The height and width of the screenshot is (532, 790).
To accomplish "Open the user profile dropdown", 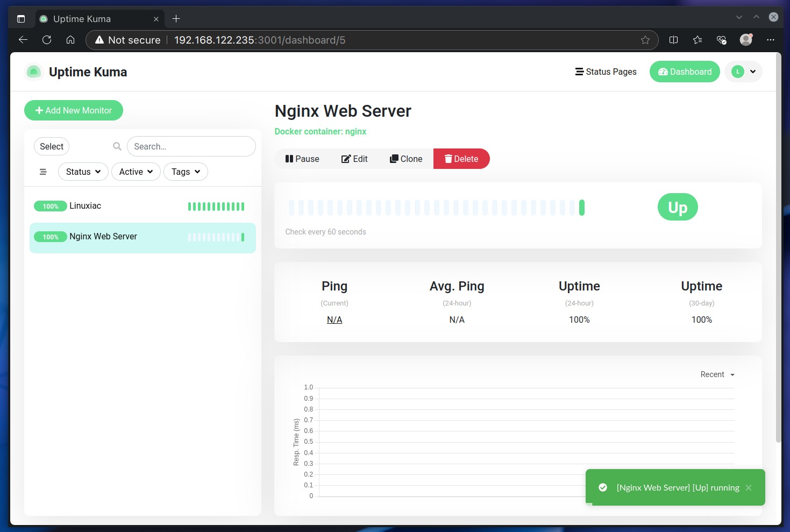I will click(x=743, y=72).
